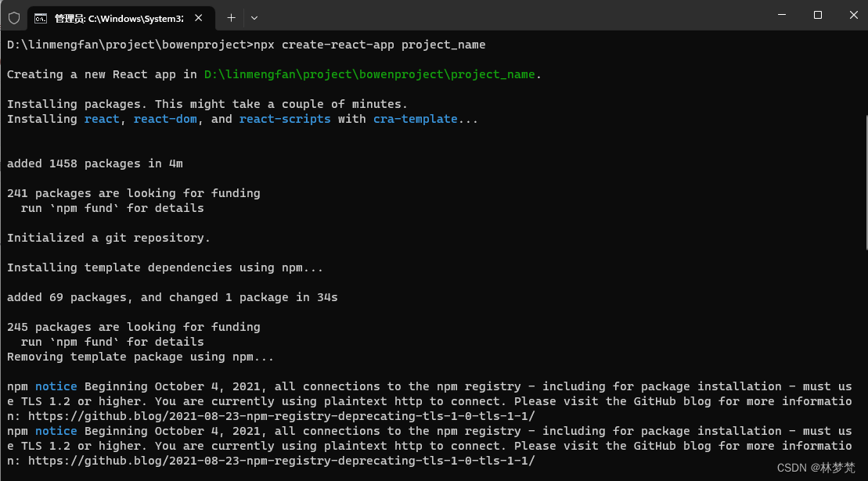Close the 管理员 tab with its X

coord(198,17)
